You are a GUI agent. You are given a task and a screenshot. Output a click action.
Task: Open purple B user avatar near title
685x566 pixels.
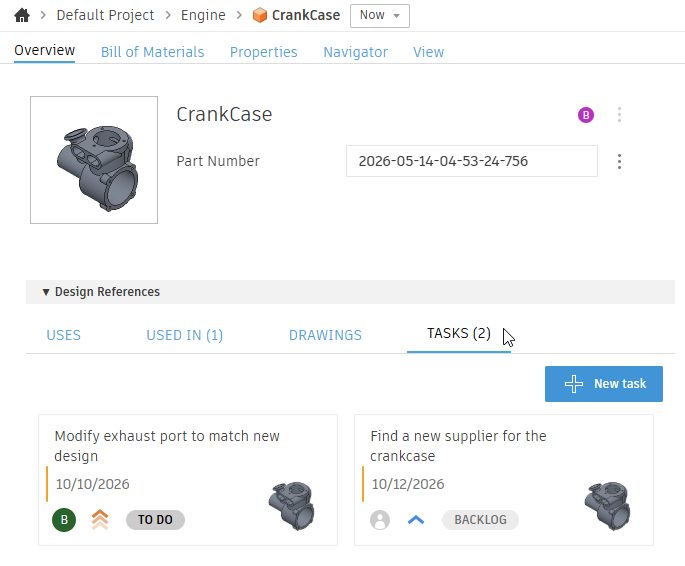(x=585, y=115)
